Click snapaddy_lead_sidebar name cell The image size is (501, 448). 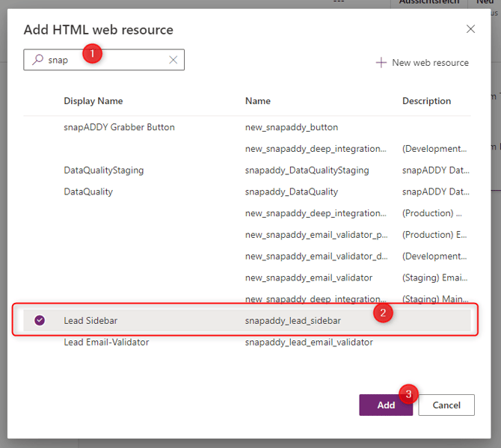pyautogui.click(x=292, y=321)
